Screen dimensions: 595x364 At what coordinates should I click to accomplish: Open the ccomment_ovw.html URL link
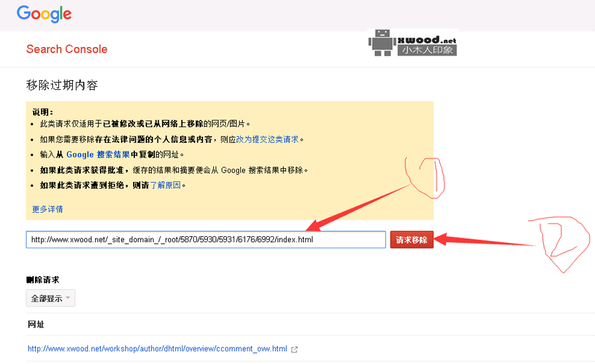pyautogui.click(x=157, y=349)
